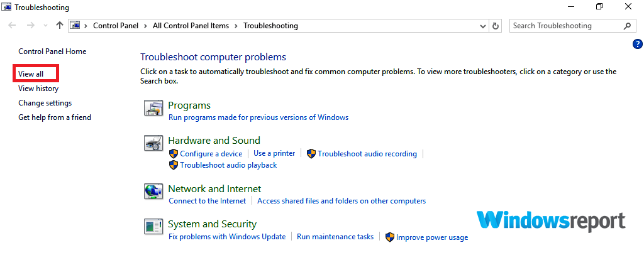Screen dimensions: 644x265
Task: Go up one level with the up arrow
Action: click(60, 26)
